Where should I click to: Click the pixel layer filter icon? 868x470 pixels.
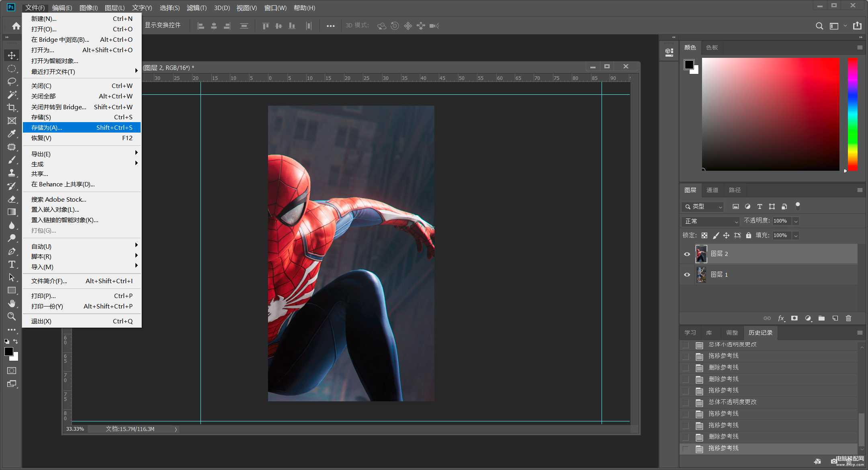736,206
